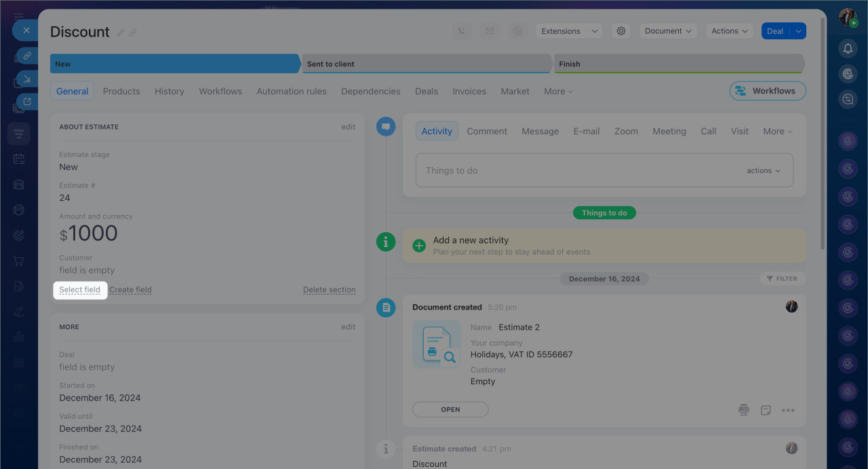This screenshot has width=868, height=469.
Task: Open settings via the gear icon
Action: 620,31
